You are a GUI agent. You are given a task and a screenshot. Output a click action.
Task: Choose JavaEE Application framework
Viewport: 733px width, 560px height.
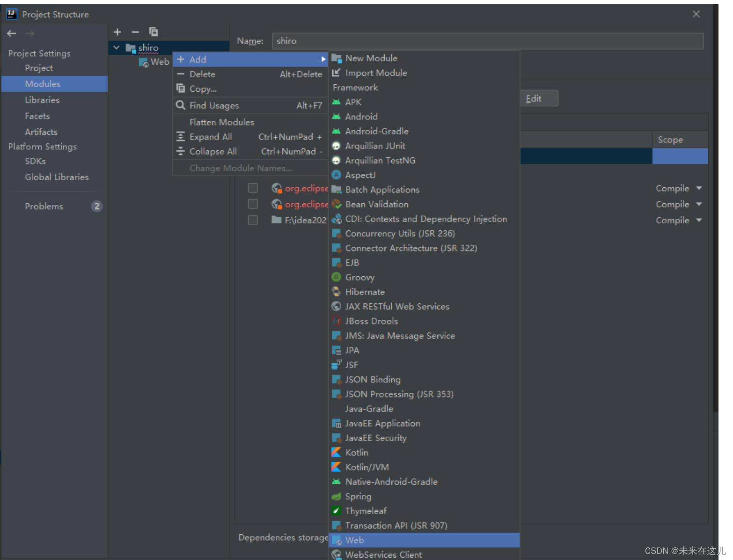tap(424, 423)
